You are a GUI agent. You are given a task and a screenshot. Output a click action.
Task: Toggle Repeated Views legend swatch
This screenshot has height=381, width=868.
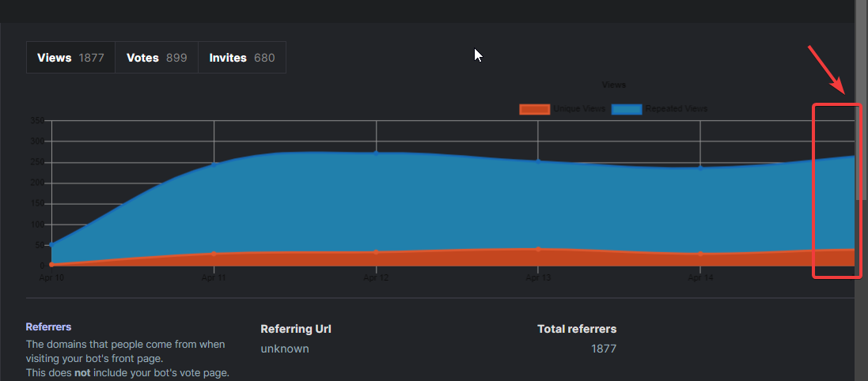(627, 109)
